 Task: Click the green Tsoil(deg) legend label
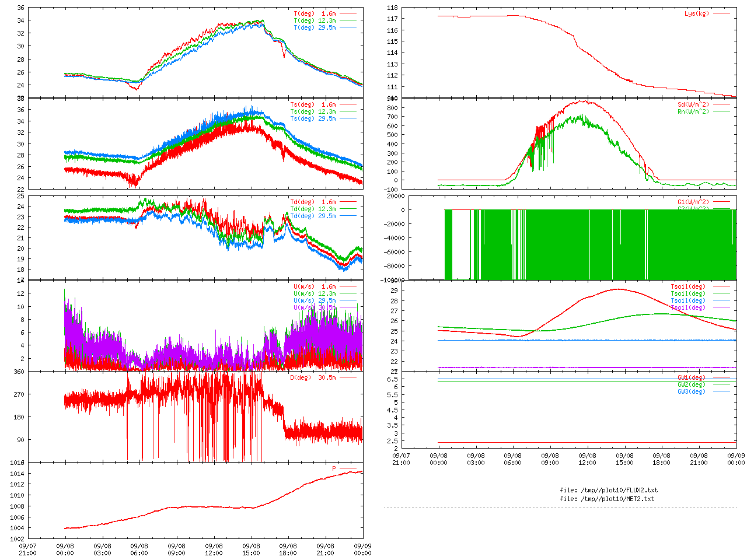coord(688,293)
